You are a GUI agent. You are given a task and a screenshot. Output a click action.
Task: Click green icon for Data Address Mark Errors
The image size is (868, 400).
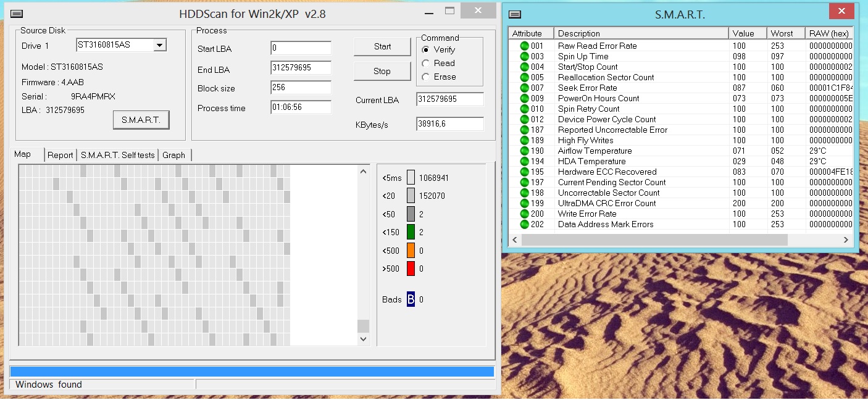(x=524, y=224)
